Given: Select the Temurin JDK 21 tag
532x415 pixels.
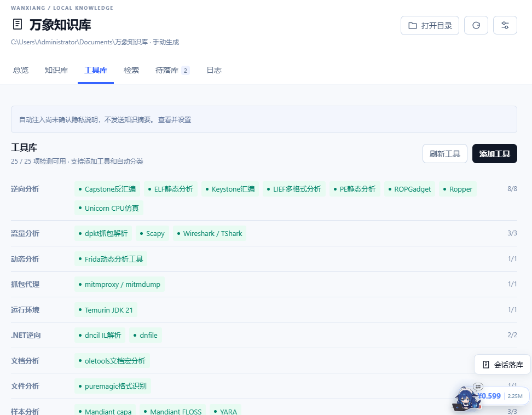Looking at the screenshot, I should pos(106,310).
